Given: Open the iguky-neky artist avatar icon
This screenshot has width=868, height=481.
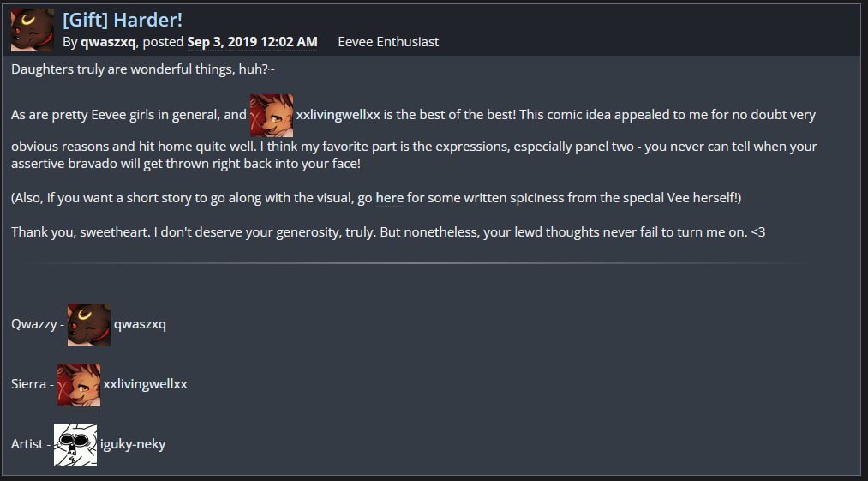Looking at the screenshot, I should click(x=75, y=444).
